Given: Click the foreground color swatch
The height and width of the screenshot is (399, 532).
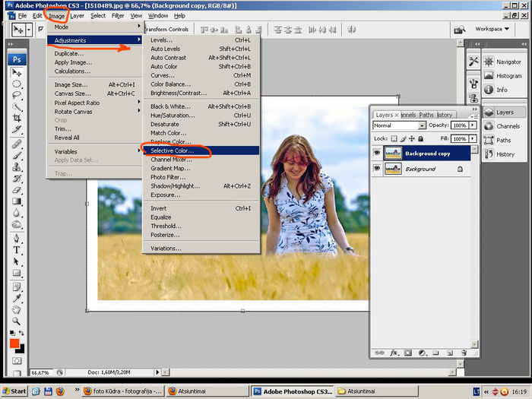Looking at the screenshot, I should pos(14,342).
